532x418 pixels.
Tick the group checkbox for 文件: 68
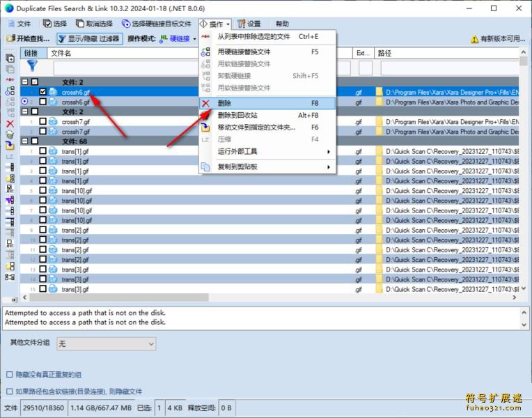[35, 141]
